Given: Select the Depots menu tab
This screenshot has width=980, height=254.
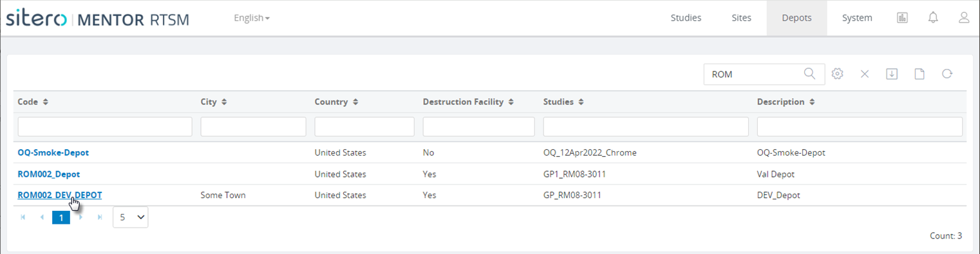Looking at the screenshot, I should [796, 18].
